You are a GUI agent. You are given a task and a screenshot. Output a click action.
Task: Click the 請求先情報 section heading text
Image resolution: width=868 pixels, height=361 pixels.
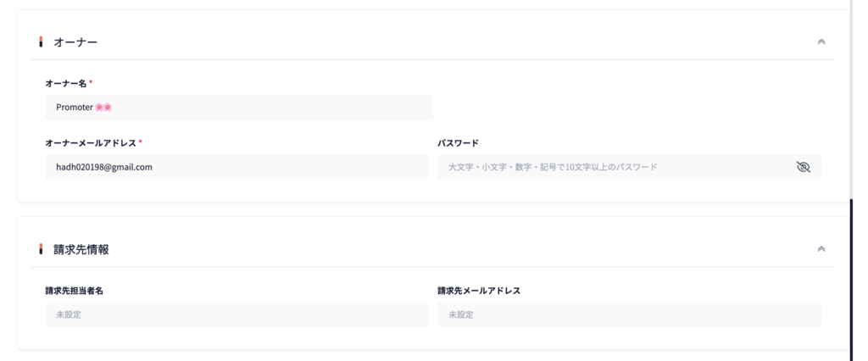click(x=81, y=249)
